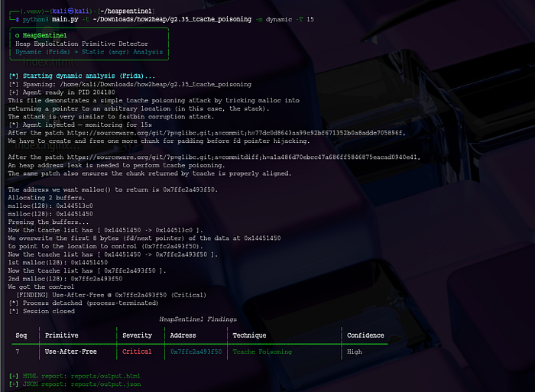The height and width of the screenshot is (392, 535).
Task: Click the '[FINDING] Use-After-Free' line
Action: click(x=112, y=295)
